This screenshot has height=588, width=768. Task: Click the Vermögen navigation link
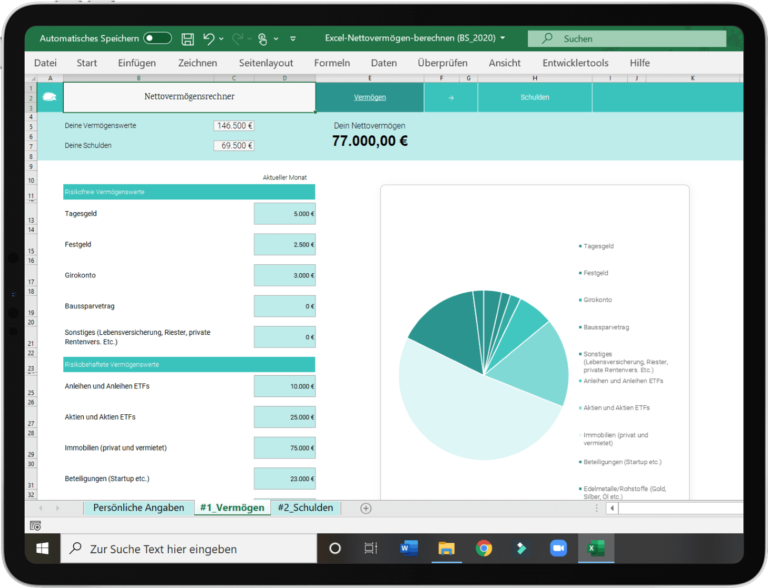click(x=370, y=98)
